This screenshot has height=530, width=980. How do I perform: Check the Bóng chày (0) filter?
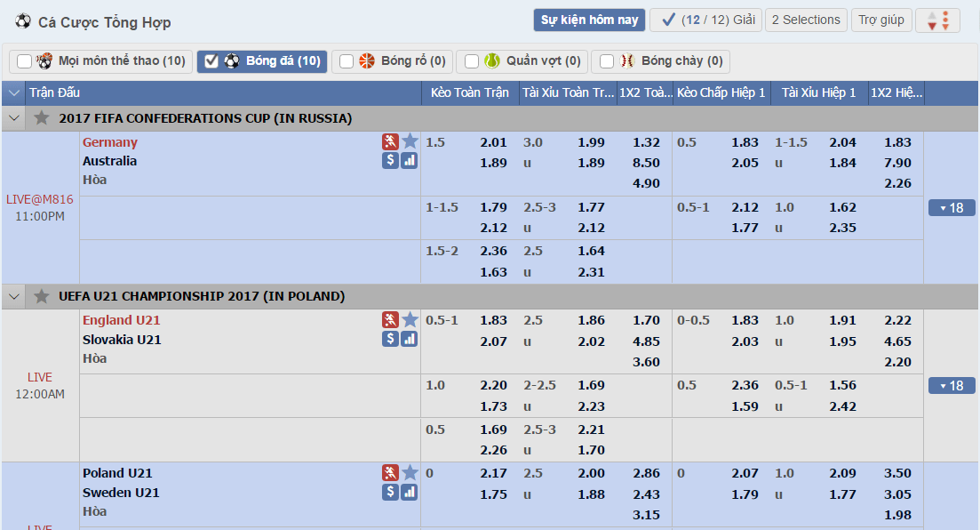point(606,61)
